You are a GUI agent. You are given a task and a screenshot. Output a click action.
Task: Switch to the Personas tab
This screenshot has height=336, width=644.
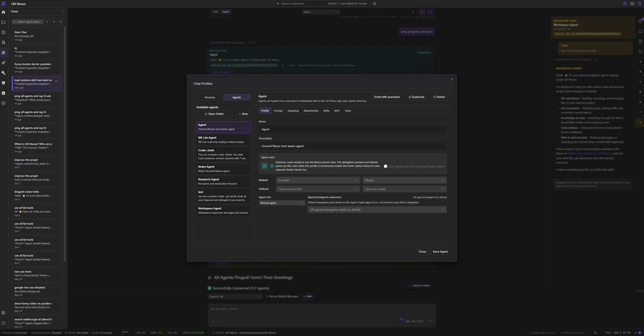(x=209, y=97)
